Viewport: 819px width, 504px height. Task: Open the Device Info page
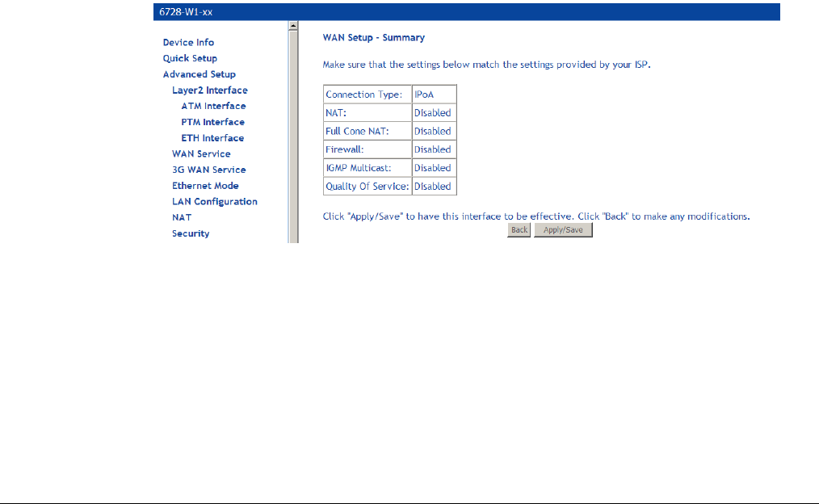[x=188, y=42]
